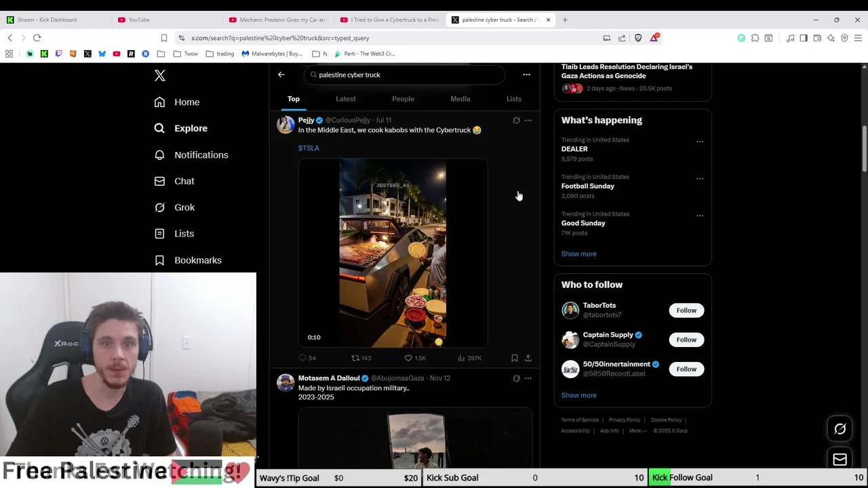Share Pejjy's post
Screen dimensions: 868x488
click(528, 358)
